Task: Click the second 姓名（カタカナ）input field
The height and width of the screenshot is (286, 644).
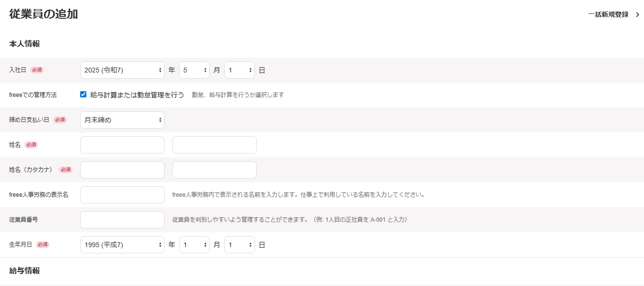Action: [214, 170]
